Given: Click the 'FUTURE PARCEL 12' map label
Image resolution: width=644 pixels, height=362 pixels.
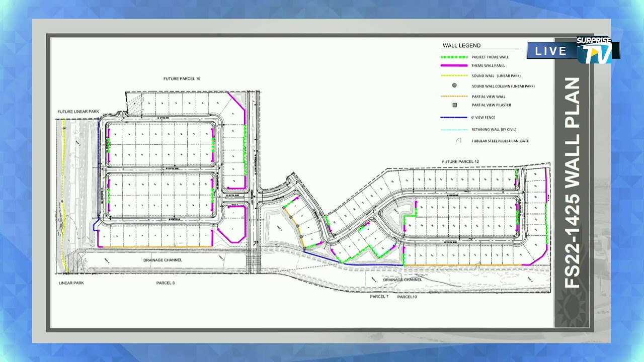Looking at the screenshot, I should point(460,161).
